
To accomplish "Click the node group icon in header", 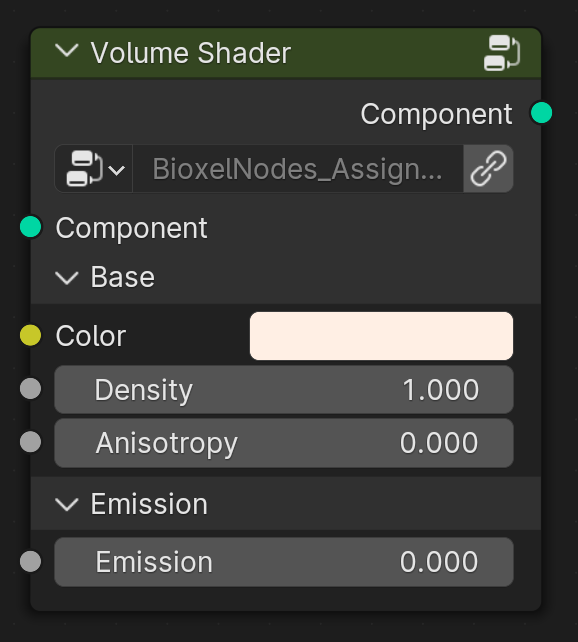I will click(502, 53).
